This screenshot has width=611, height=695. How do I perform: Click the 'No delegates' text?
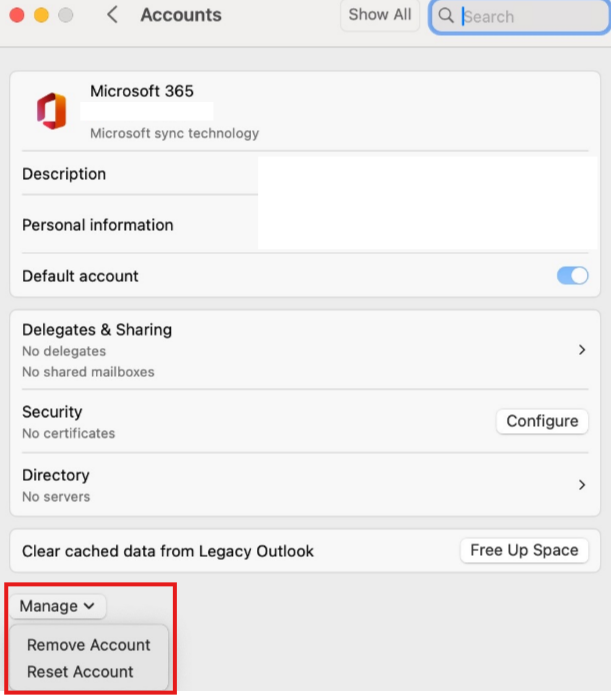click(x=64, y=351)
